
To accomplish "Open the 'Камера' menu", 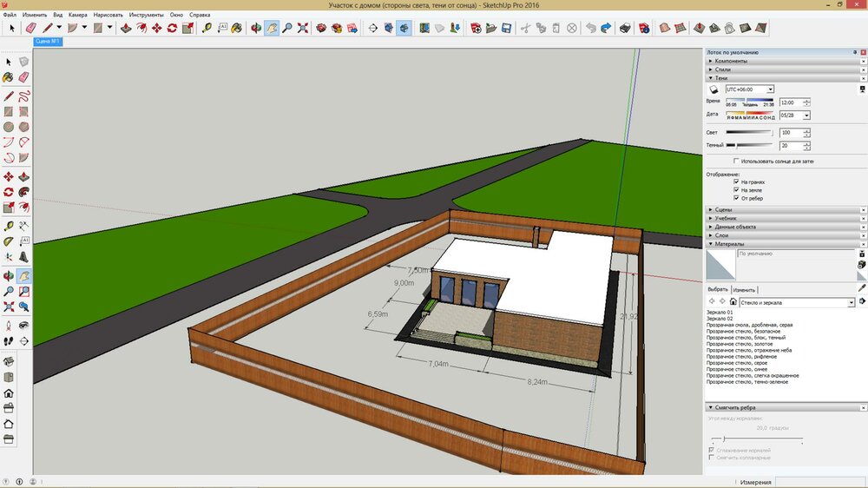I will coord(77,15).
